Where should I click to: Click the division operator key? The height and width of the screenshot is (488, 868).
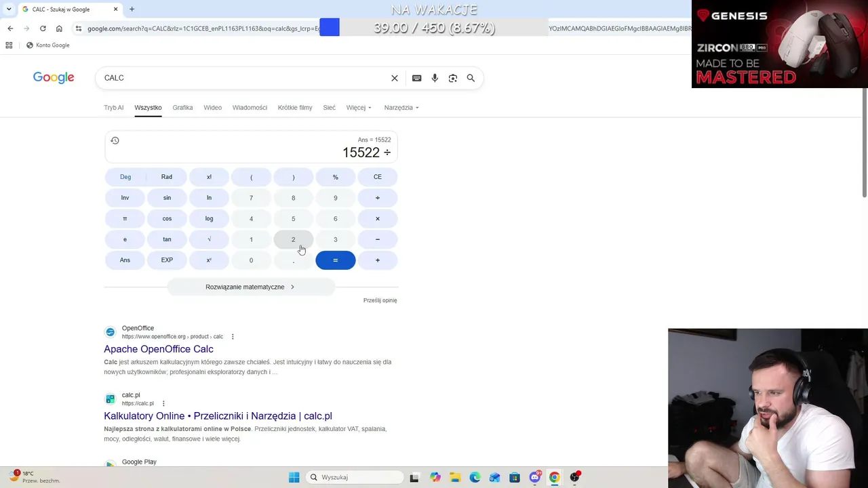click(378, 198)
